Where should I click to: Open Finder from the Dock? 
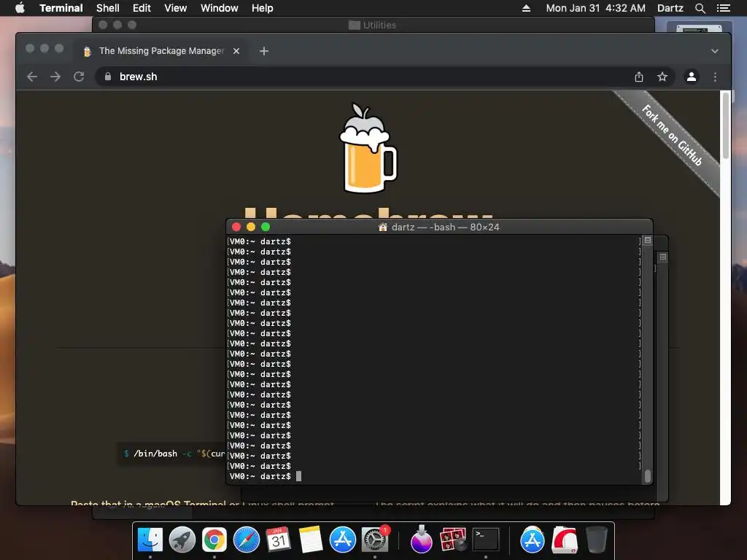(x=150, y=540)
